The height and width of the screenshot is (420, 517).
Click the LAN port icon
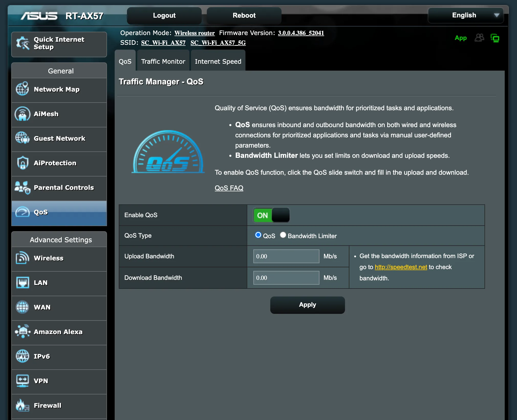[23, 282]
